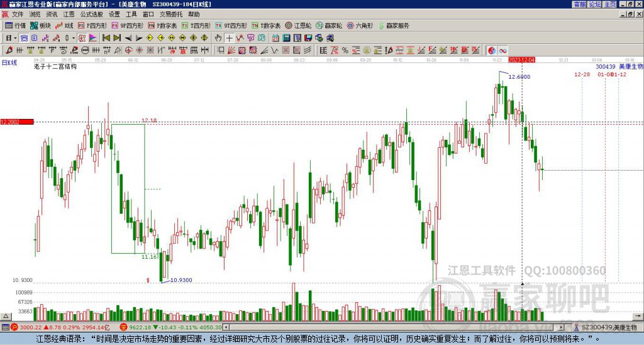Open the 公式选股 menu
Viewport: 644px width, 345px height.
click(91, 14)
